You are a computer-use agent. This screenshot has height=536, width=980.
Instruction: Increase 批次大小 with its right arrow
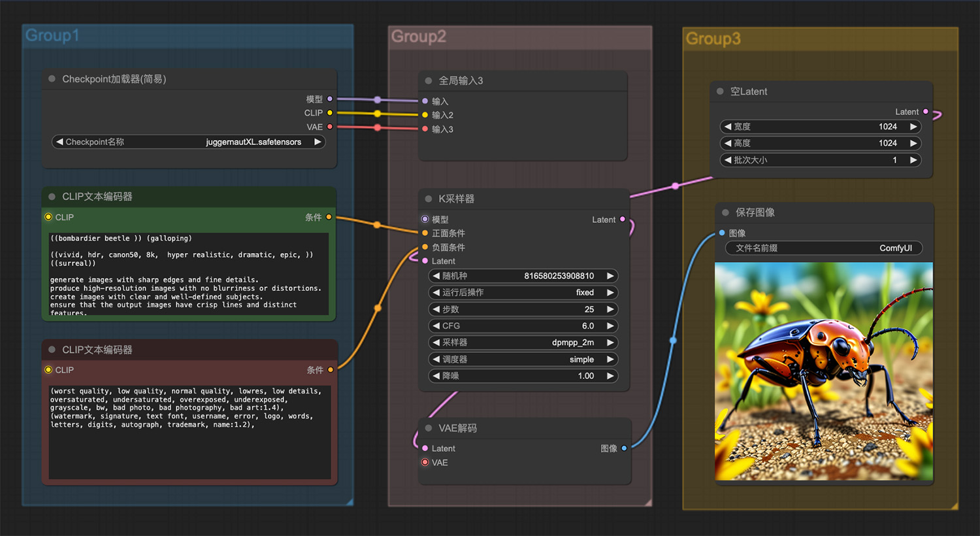[913, 160]
